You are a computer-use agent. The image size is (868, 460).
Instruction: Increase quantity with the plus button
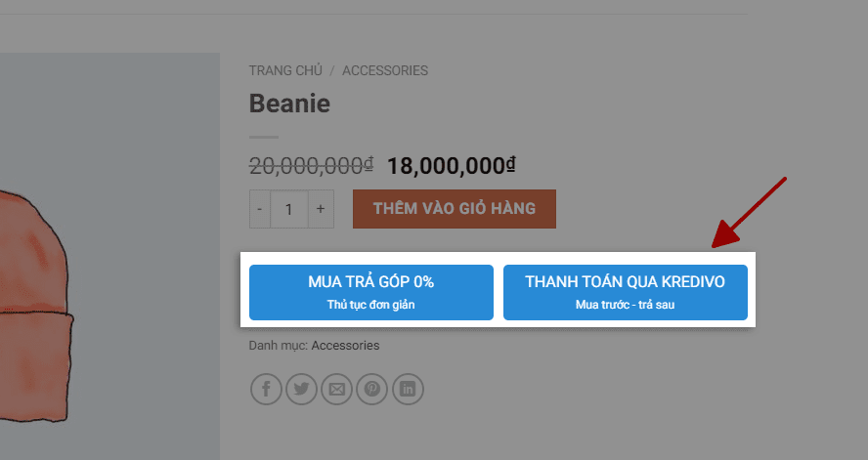(x=321, y=209)
